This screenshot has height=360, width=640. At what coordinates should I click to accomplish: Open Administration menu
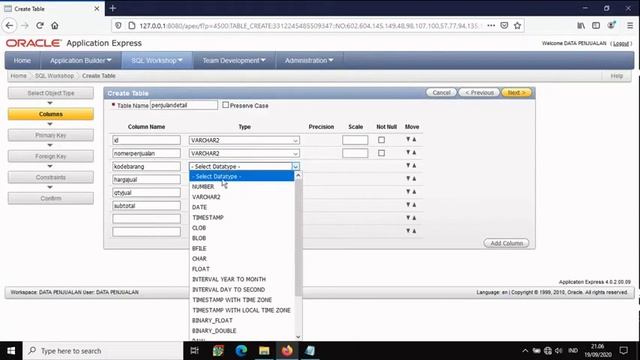(x=309, y=60)
